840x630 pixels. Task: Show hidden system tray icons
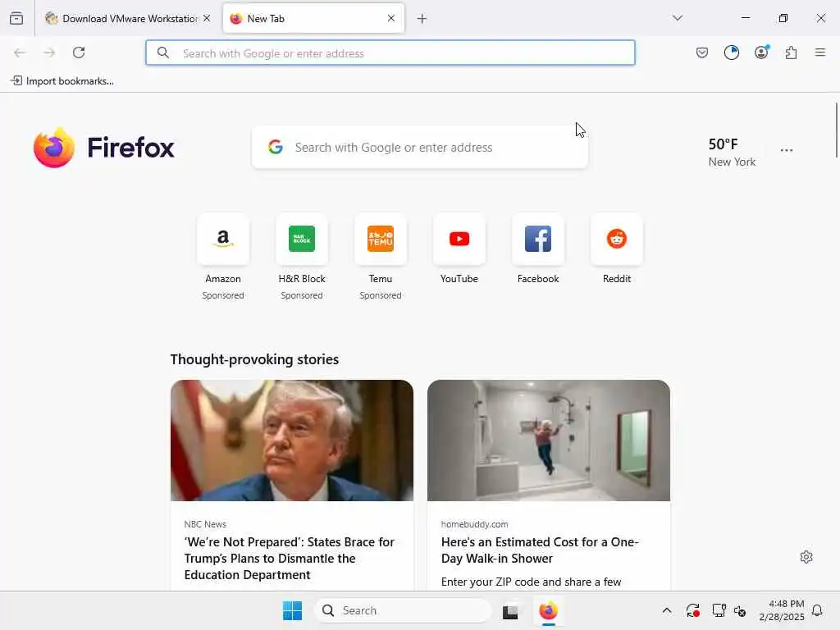(x=667, y=610)
